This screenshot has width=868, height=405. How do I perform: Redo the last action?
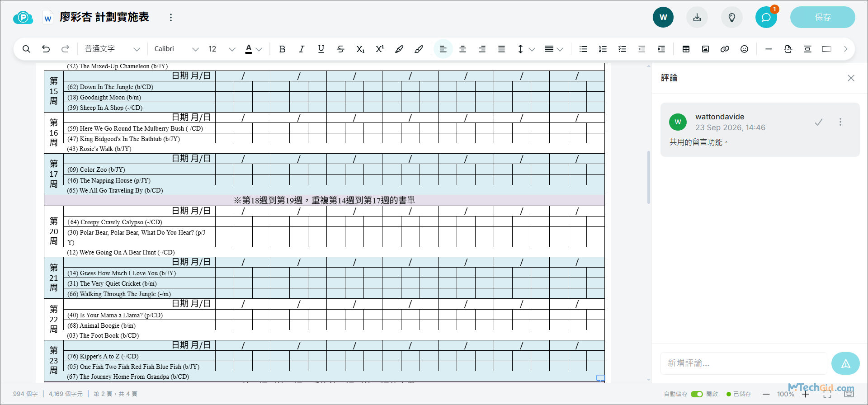[65, 49]
